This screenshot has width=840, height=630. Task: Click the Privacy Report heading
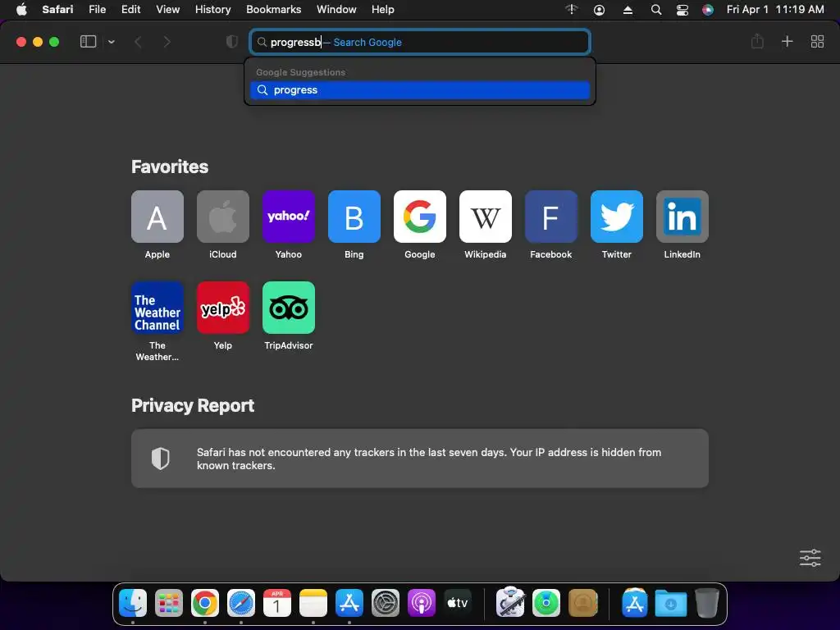tap(193, 405)
